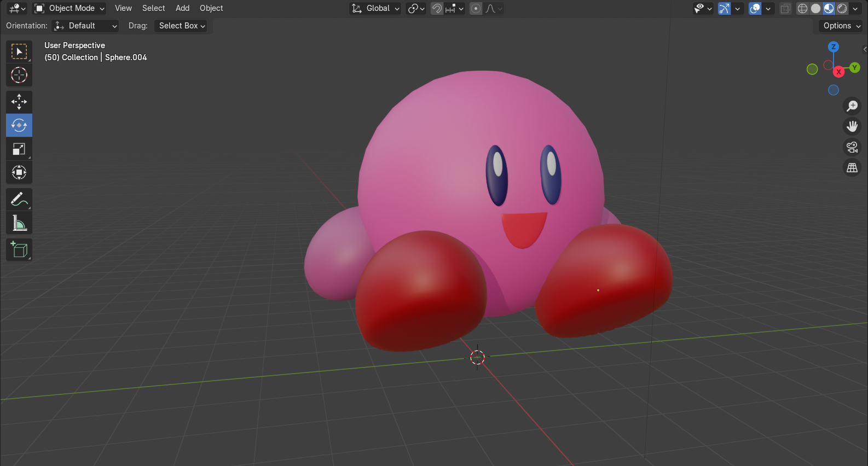Open the Object menu
Image resolution: width=868 pixels, height=466 pixels.
[x=211, y=8]
